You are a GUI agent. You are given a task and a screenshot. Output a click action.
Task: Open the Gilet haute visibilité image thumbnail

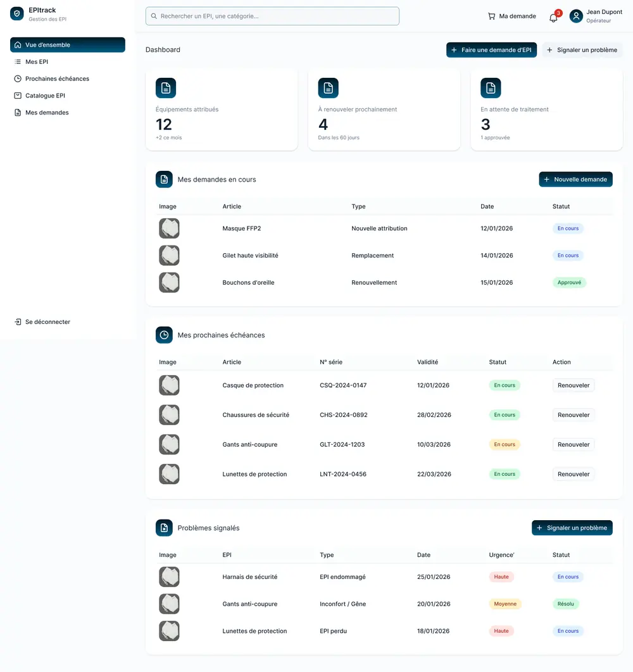(x=169, y=256)
